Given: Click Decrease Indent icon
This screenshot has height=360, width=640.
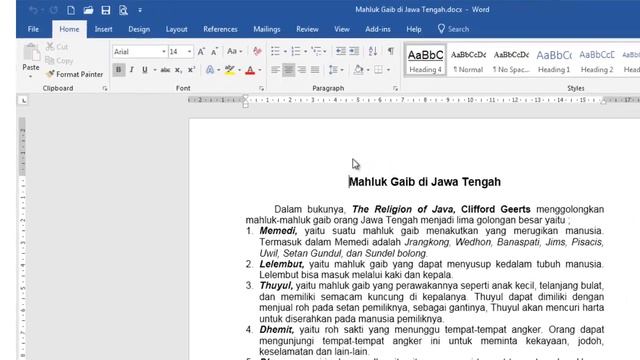Looking at the screenshot, I should click(340, 51).
